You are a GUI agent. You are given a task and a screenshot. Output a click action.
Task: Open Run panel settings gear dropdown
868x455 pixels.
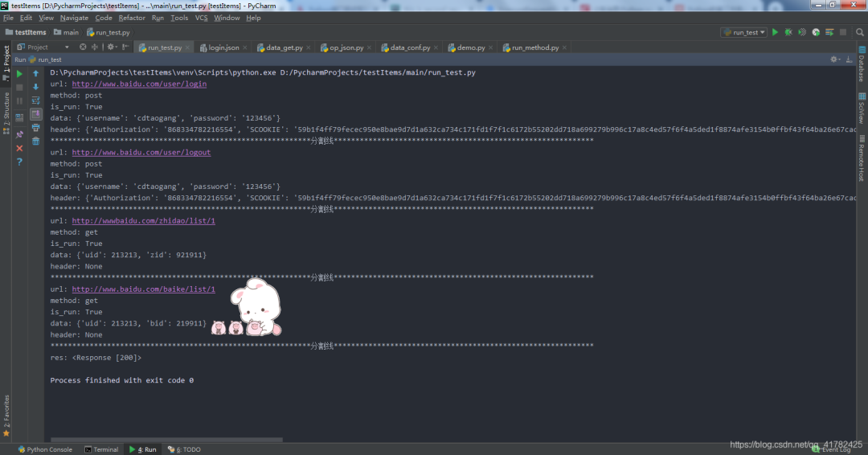(835, 59)
